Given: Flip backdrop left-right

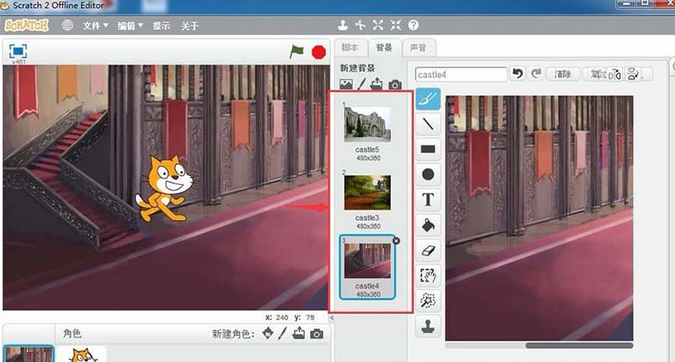Looking at the screenshot, I should 616,74.
